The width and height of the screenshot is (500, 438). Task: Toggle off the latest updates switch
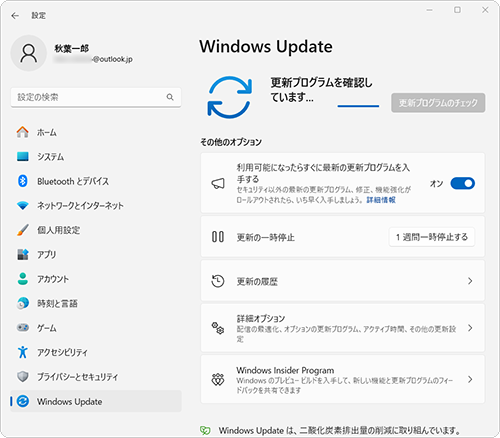(x=462, y=183)
